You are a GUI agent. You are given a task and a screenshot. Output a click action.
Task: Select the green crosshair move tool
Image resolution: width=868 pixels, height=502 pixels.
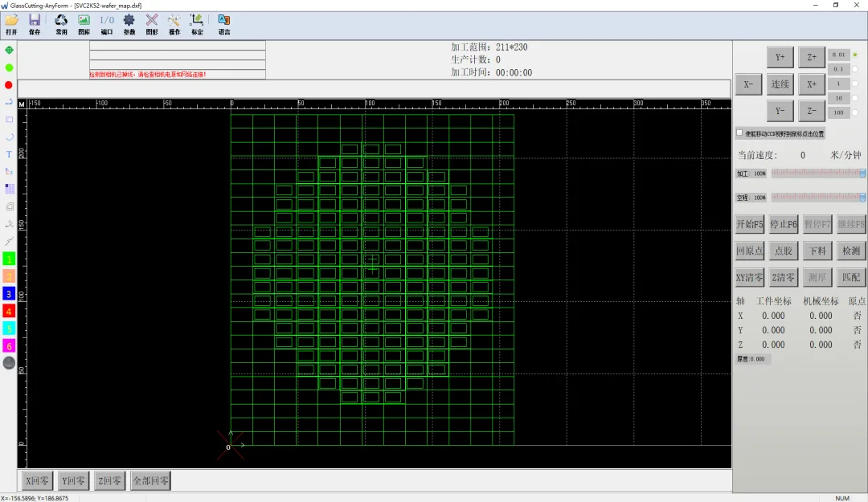pos(9,51)
